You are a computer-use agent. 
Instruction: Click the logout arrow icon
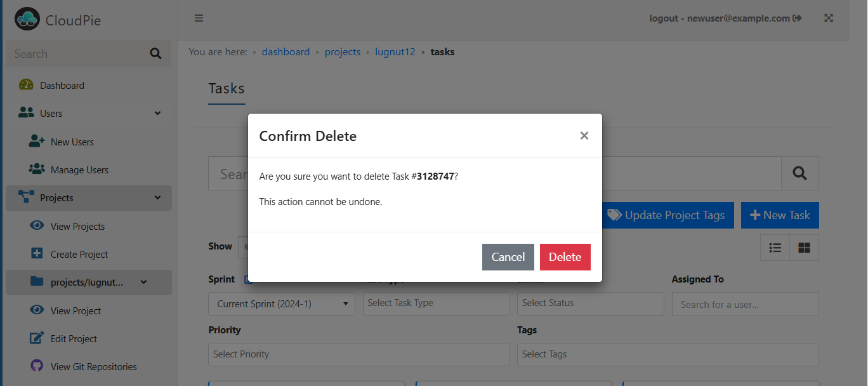coord(798,18)
